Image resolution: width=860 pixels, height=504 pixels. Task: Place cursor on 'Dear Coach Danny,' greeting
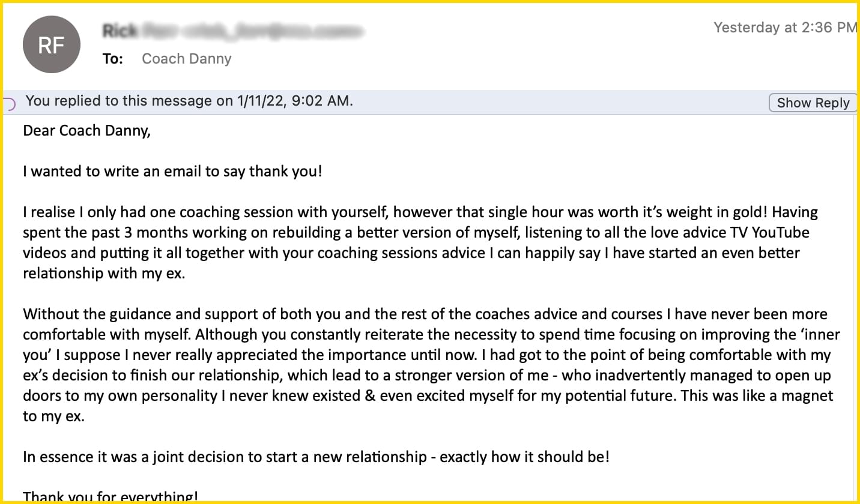86,131
